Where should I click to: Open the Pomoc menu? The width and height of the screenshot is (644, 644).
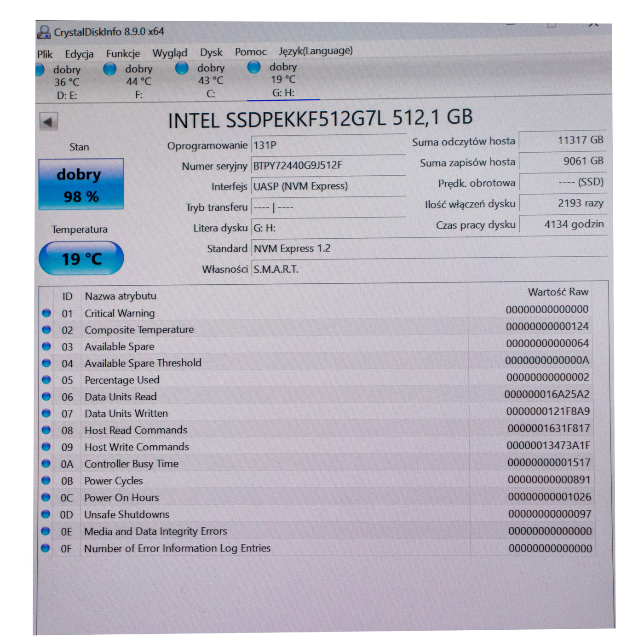(251, 52)
